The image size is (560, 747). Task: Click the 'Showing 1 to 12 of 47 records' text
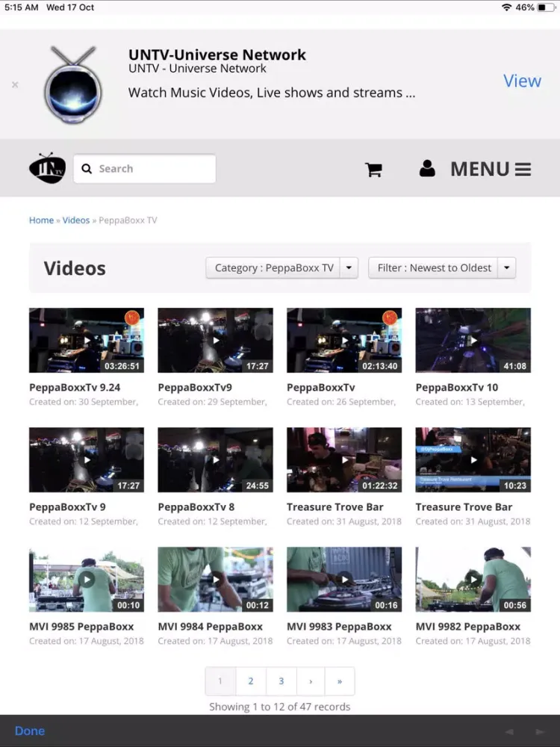[280, 707]
